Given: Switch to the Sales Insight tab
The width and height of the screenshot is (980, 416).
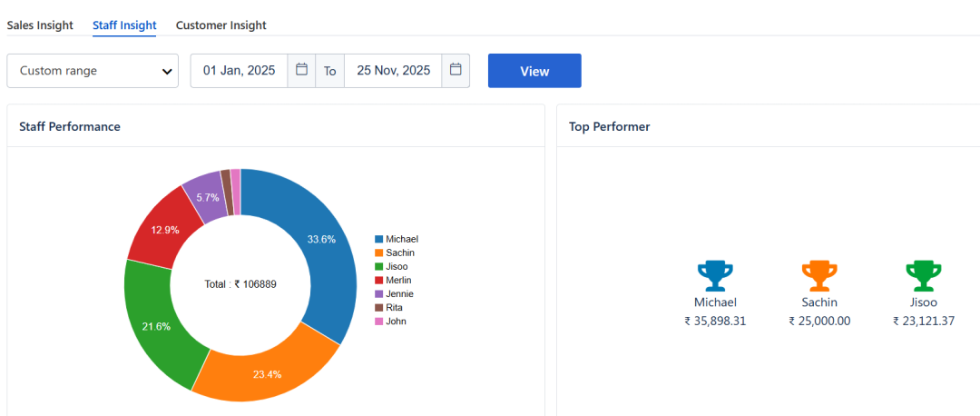Looking at the screenshot, I should [40, 25].
